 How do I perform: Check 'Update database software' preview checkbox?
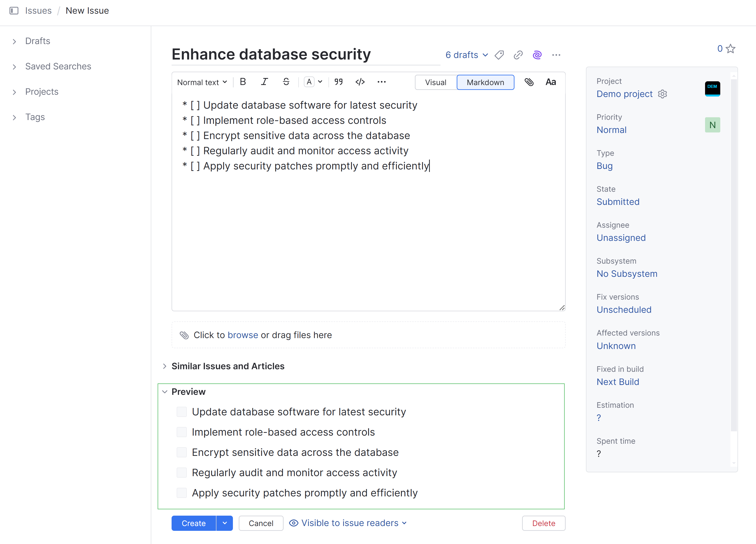pos(182,412)
